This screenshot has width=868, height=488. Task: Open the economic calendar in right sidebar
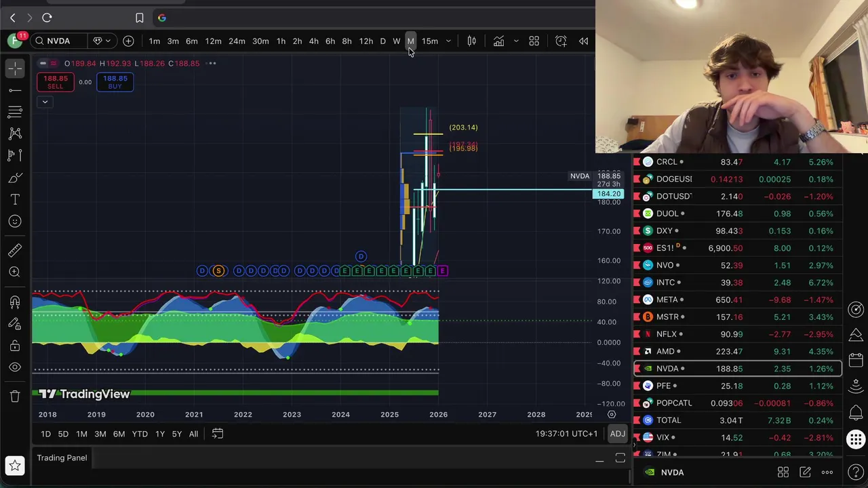coord(856,361)
